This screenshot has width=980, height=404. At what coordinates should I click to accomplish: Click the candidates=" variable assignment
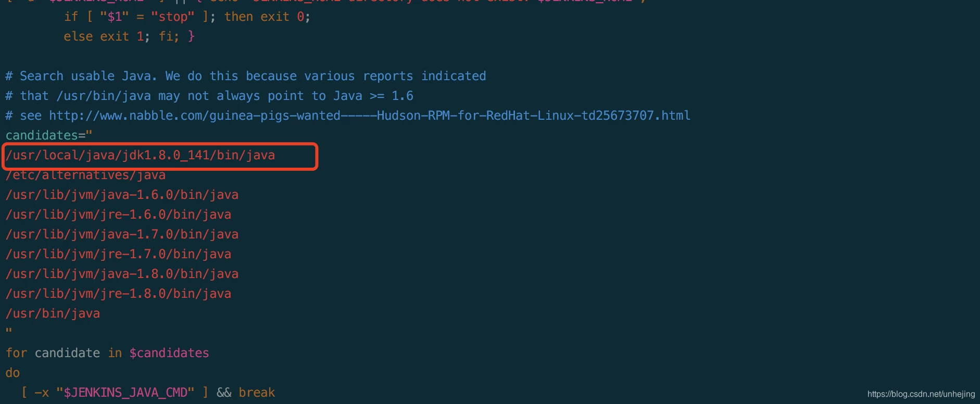click(49, 135)
